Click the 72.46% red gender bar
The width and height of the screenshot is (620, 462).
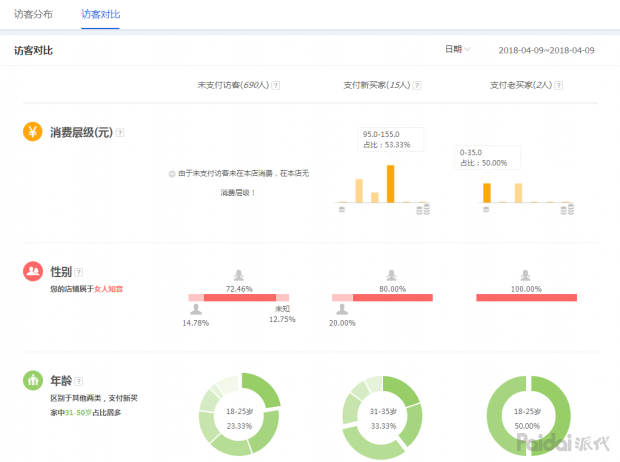[x=239, y=298]
